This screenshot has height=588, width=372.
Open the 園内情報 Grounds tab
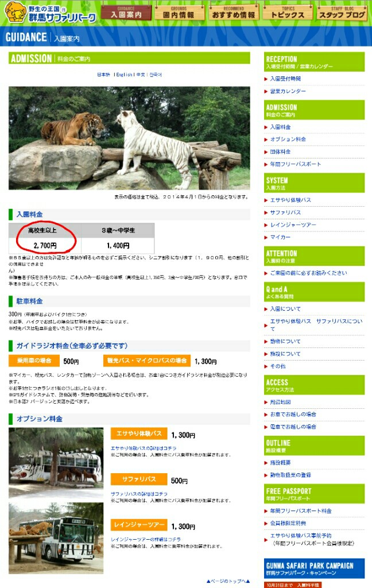tap(179, 12)
